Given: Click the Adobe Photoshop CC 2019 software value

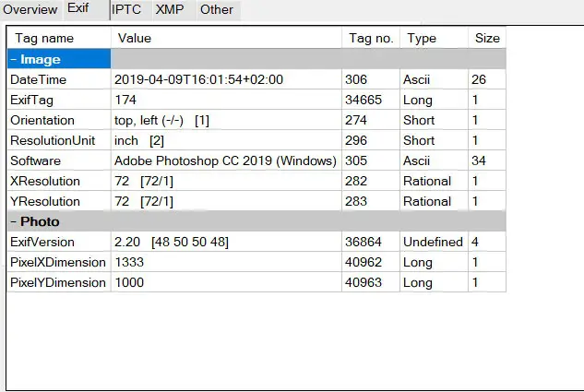Looking at the screenshot, I should pos(224,161).
